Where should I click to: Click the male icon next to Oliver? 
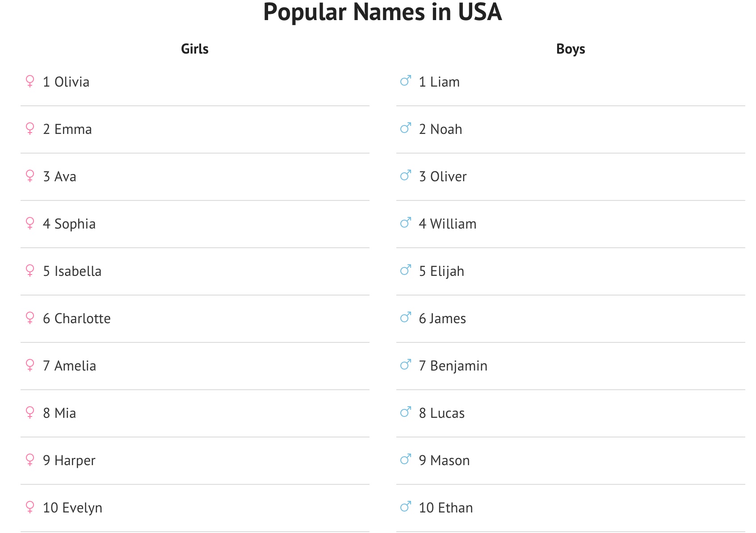click(x=406, y=176)
